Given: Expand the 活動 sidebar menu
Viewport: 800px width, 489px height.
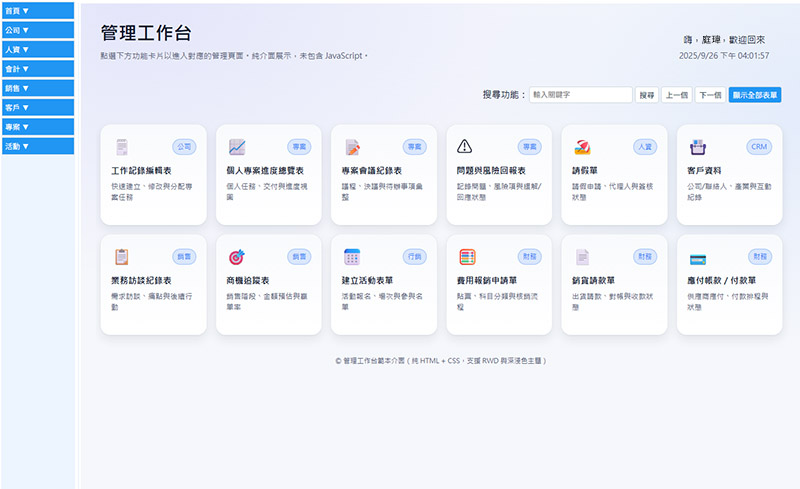Looking at the screenshot, I should (x=38, y=146).
